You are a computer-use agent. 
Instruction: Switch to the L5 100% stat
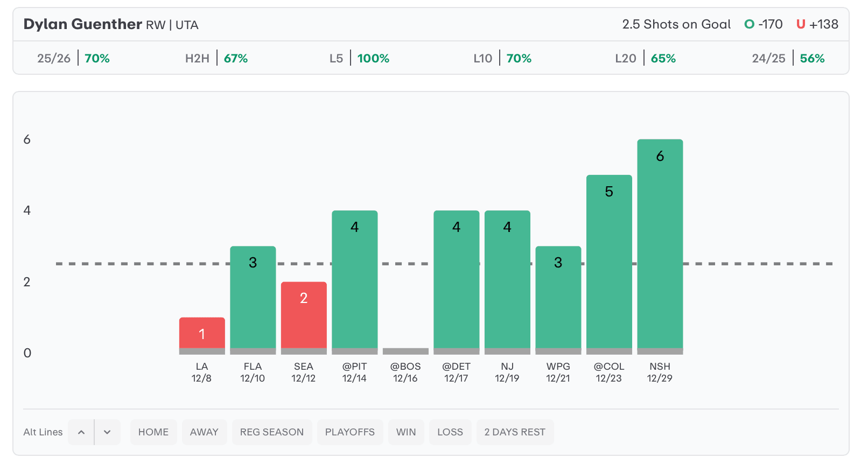click(x=359, y=58)
